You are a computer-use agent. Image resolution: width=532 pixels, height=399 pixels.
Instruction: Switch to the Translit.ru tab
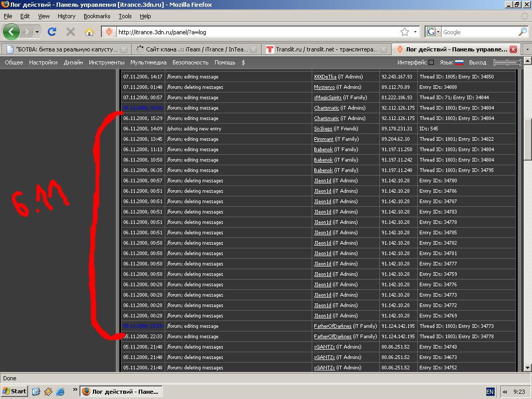coord(322,49)
